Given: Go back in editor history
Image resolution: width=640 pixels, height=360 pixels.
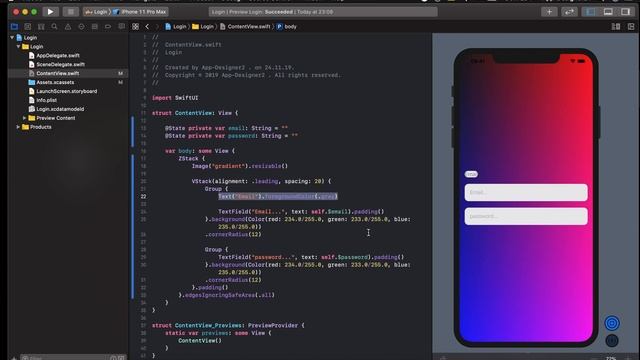Looking at the screenshot, I should (147, 27).
